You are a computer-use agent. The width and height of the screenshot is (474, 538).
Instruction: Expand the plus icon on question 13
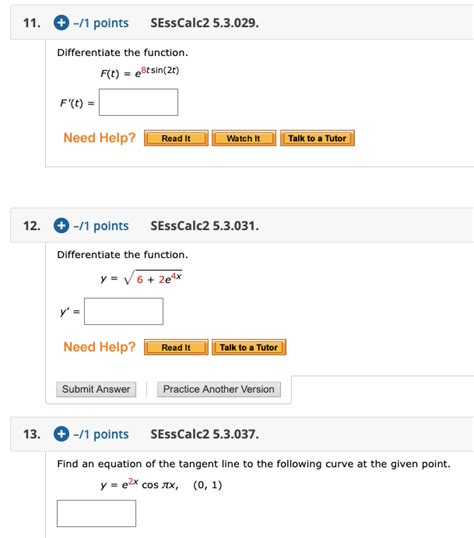tap(61, 434)
